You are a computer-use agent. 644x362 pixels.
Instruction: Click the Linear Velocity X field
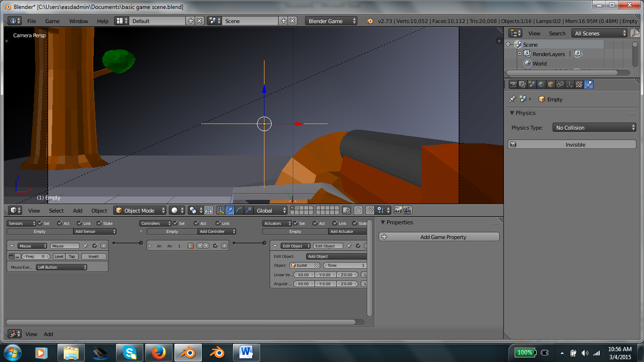[x=304, y=275]
